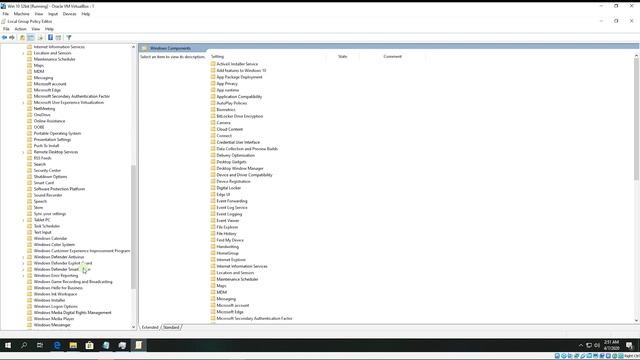The image size is (640, 360).
Task: Select Security Center in the tree
Action: [47, 170]
